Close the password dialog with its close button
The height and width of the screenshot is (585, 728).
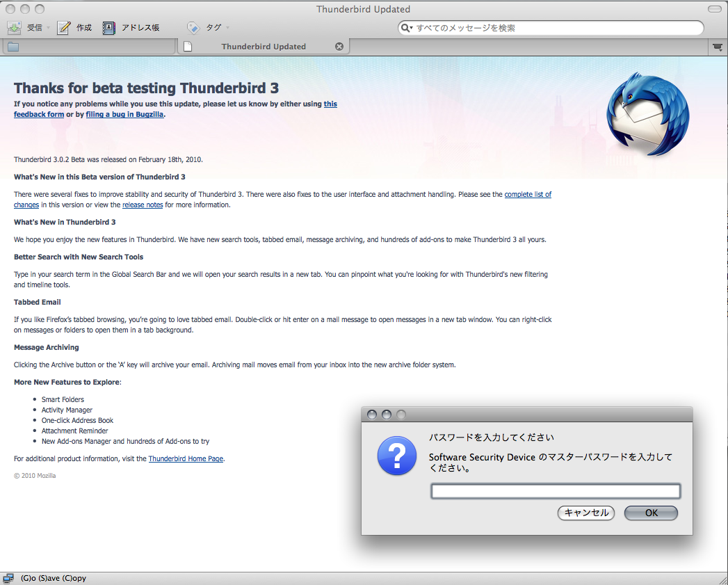point(372,415)
